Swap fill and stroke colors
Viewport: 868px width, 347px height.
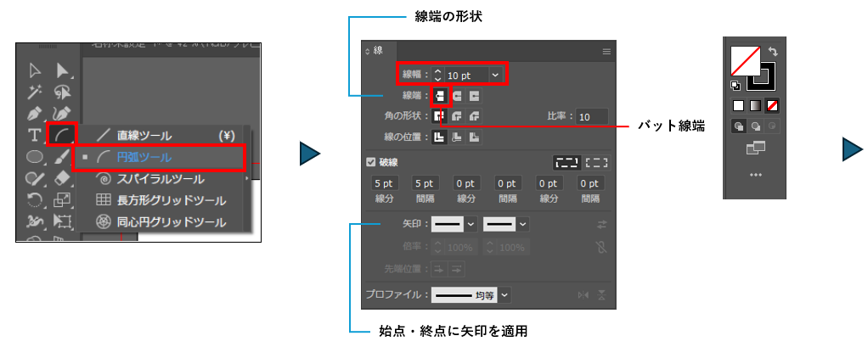pos(773,53)
